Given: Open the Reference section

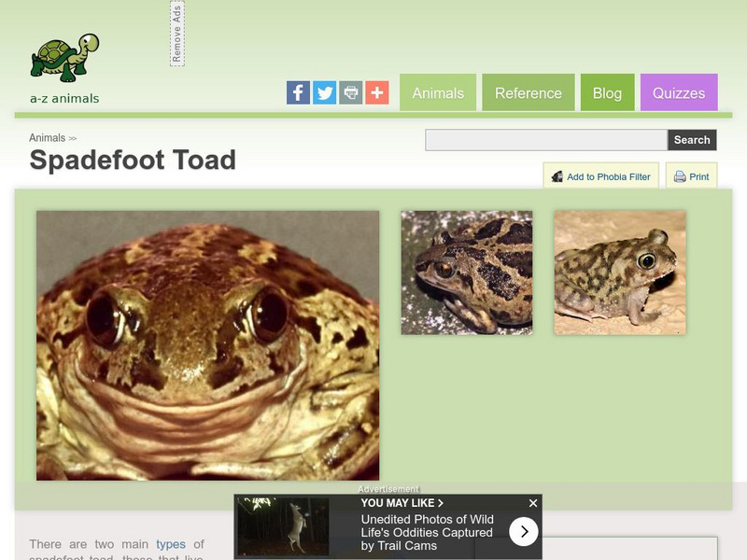Looking at the screenshot, I should click(529, 92).
